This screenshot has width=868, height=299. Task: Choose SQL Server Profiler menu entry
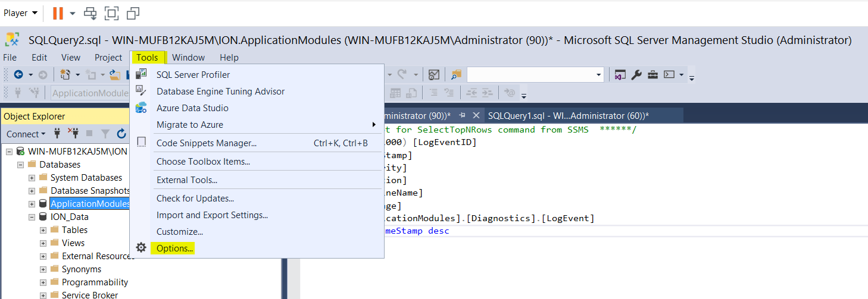coord(193,74)
